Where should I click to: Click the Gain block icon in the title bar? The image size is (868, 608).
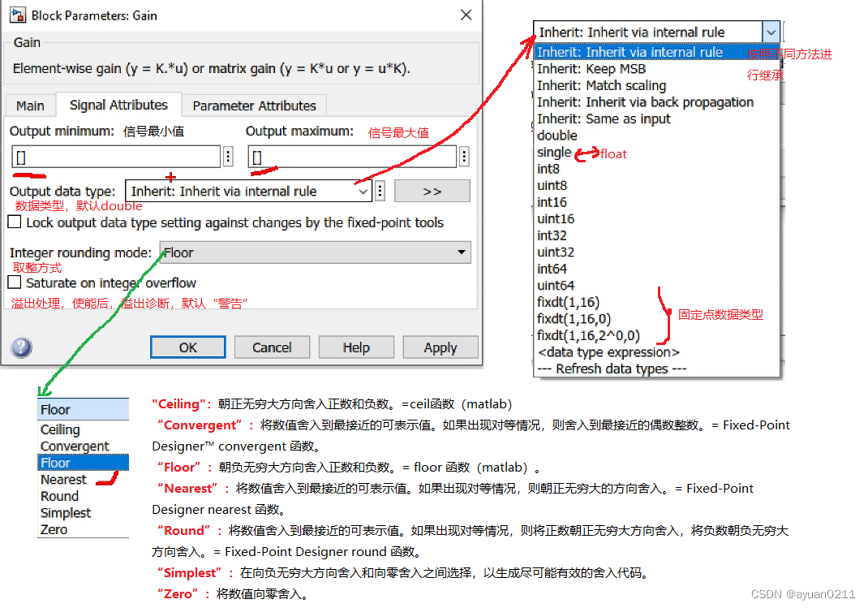point(18,14)
